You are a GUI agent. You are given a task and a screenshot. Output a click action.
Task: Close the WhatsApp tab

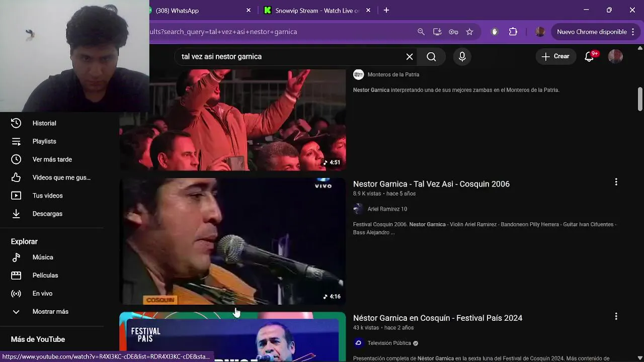(249, 10)
